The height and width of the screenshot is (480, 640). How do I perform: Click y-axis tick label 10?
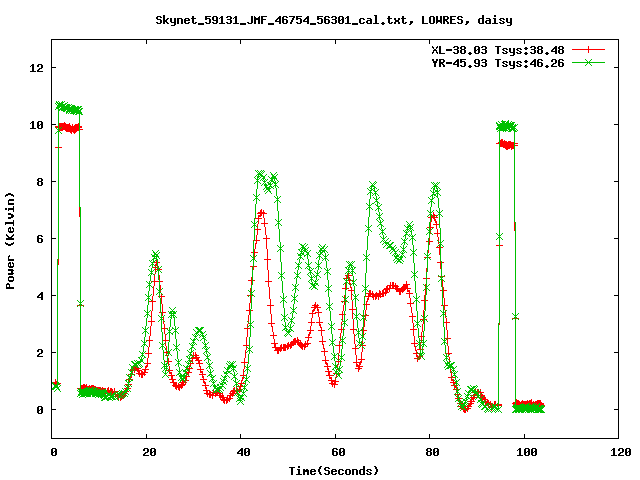click(x=36, y=125)
